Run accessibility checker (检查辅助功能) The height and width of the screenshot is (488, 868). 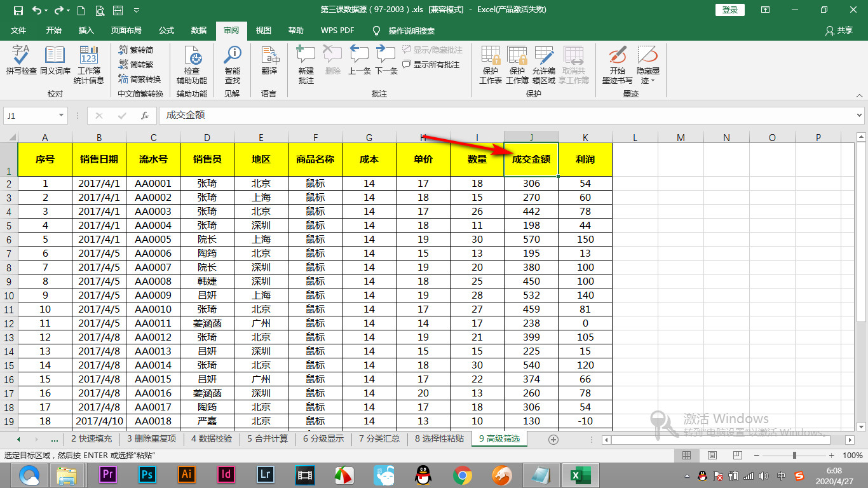click(x=192, y=62)
